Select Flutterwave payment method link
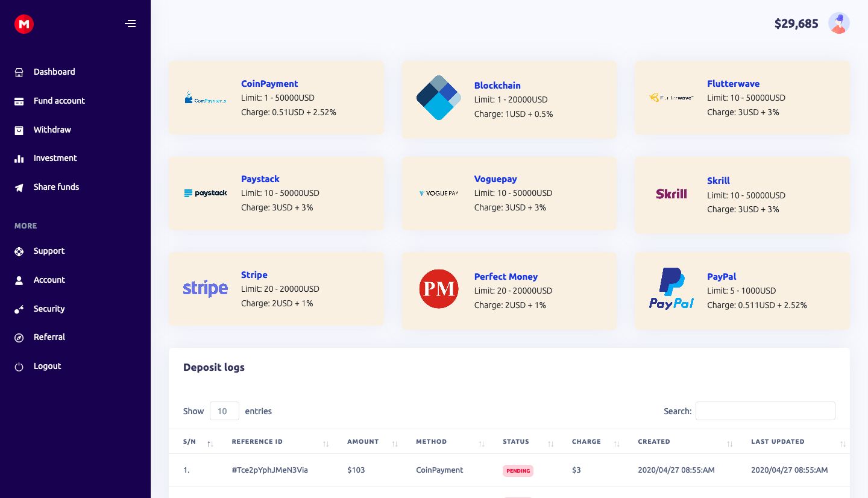Screen dimensions: 868x498 tap(733, 84)
